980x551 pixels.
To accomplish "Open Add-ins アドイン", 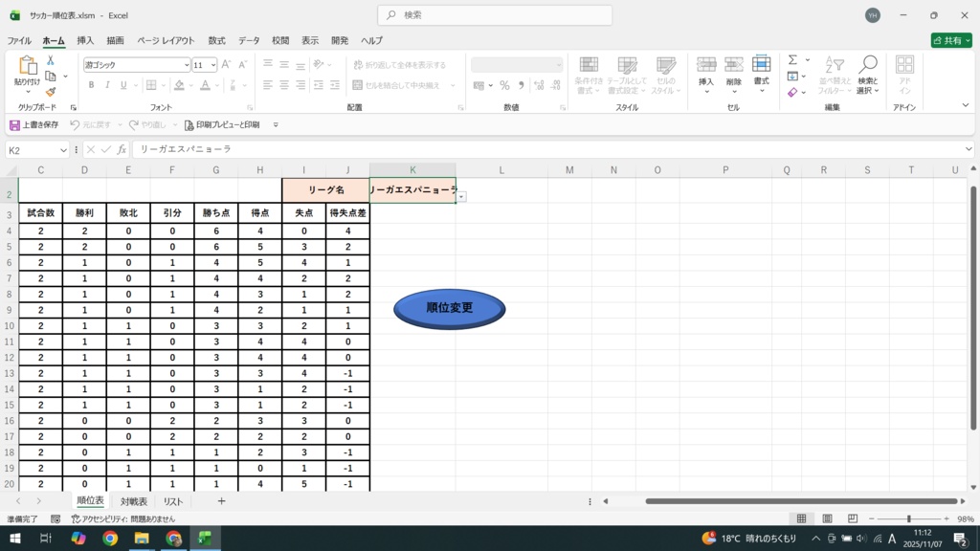I will [x=904, y=75].
